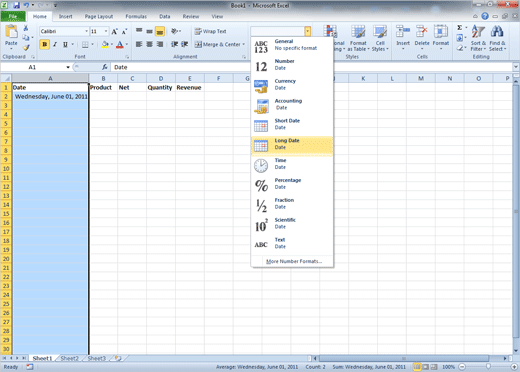Apply middle vertical alignment
Image resolution: width=520 pixels, height=372 pixels.
tap(149, 31)
